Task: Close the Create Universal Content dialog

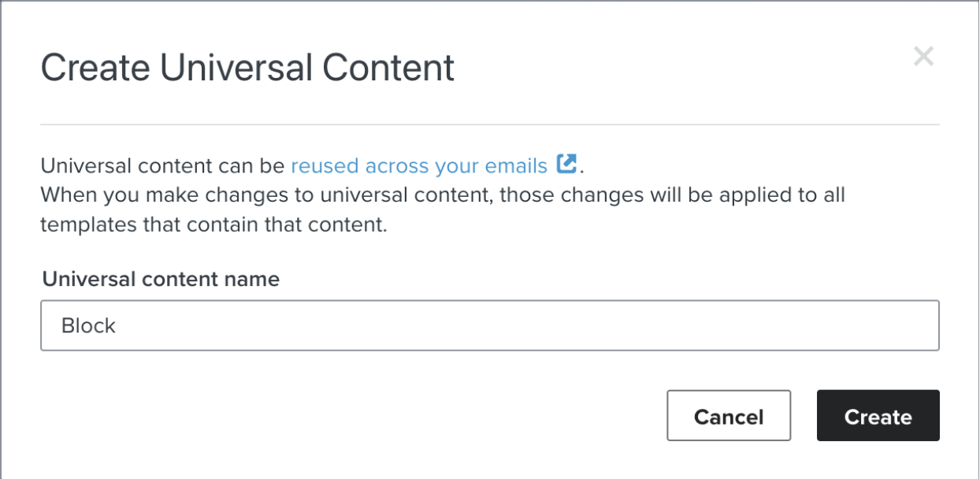Action: [x=923, y=57]
